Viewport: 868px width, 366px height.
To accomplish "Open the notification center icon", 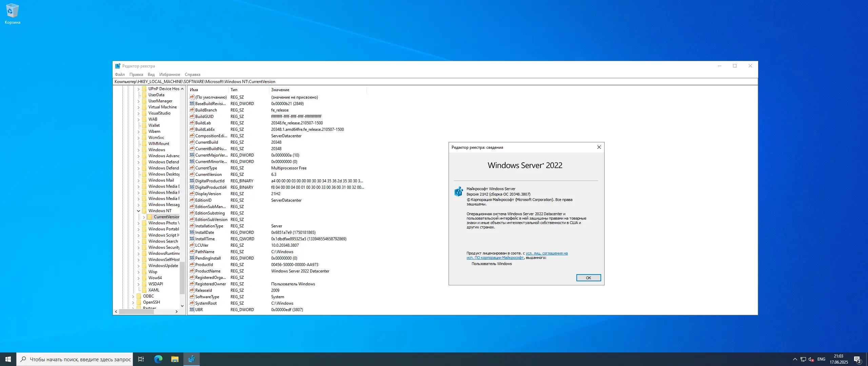I will (x=857, y=359).
